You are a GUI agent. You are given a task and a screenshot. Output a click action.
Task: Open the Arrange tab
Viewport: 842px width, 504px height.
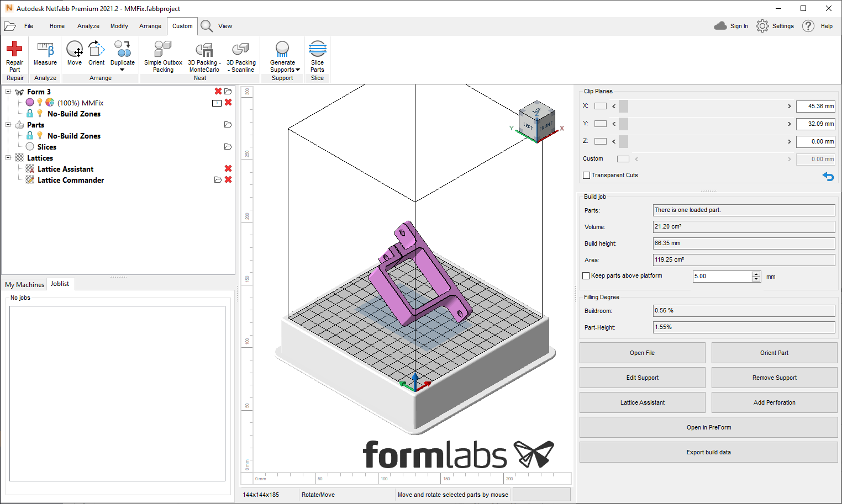point(150,26)
